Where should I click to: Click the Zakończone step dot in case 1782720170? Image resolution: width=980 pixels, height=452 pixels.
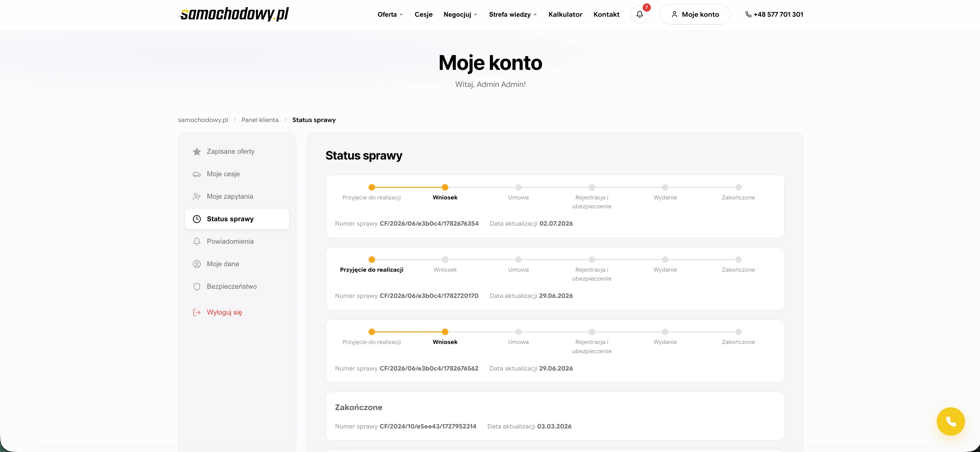738,259
